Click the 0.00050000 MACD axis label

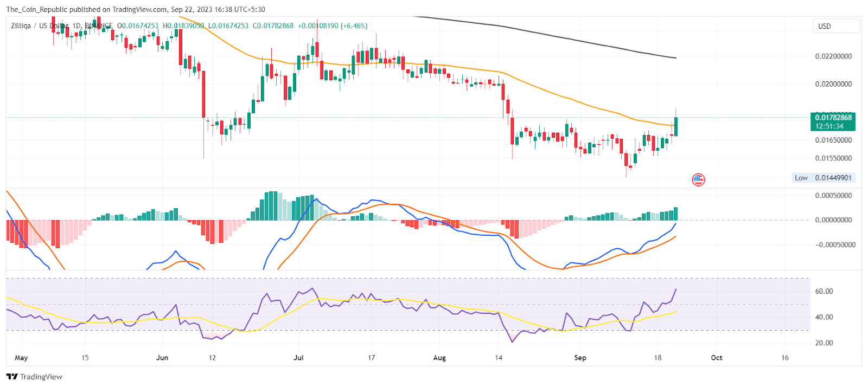pos(833,196)
